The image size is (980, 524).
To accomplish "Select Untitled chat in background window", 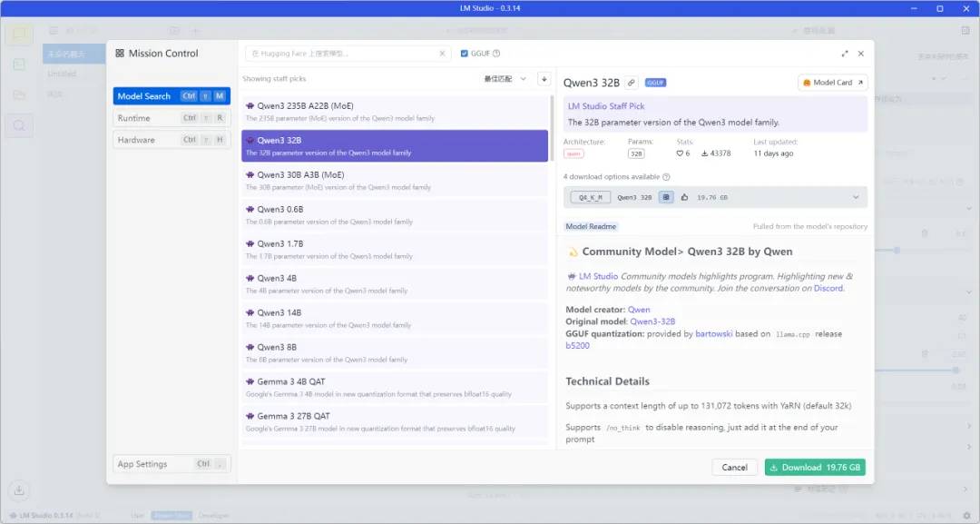I will pyautogui.click(x=62, y=74).
